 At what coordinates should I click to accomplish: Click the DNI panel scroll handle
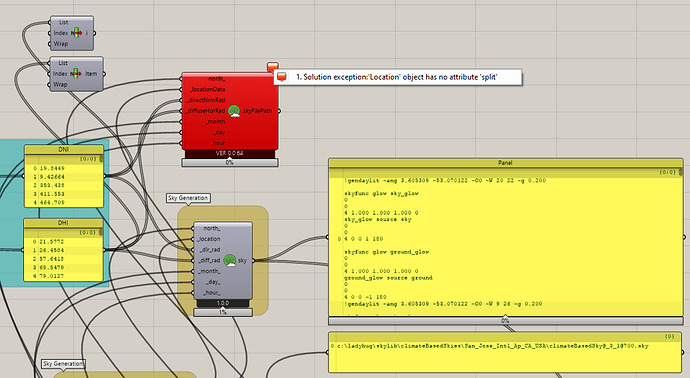pyautogui.click(x=101, y=159)
